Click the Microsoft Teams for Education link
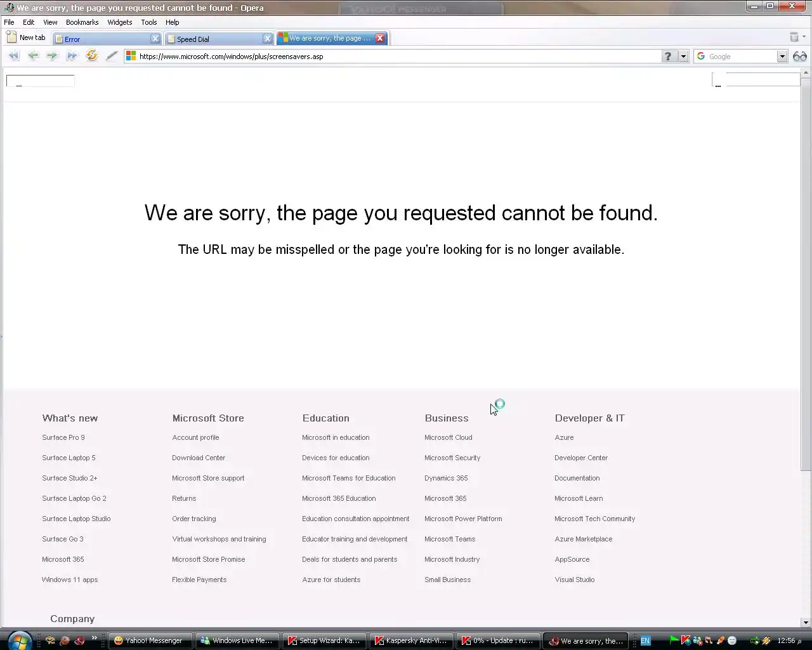 click(x=348, y=478)
